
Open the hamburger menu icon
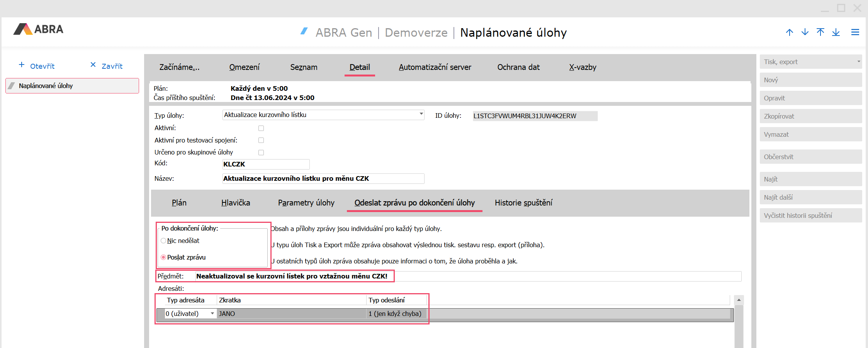coord(855,32)
